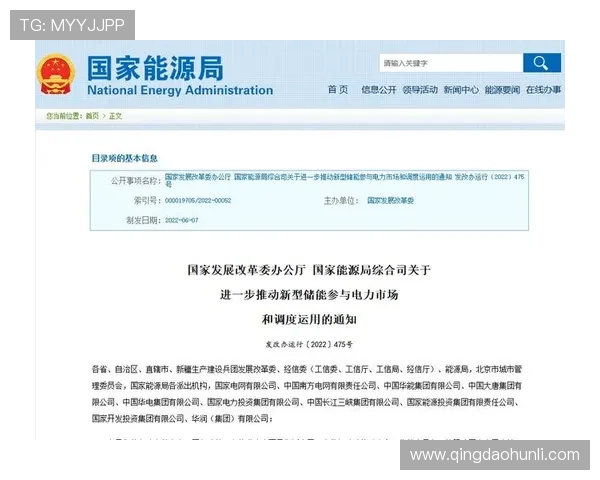Click issue date 2022-06-07

pyautogui.click(x=181, y=220)
